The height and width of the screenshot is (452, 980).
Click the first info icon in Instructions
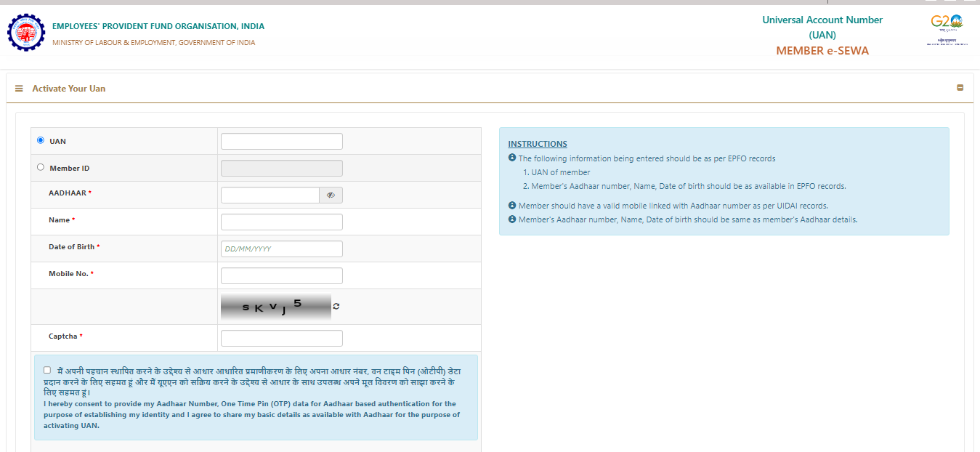coord(512,158)
